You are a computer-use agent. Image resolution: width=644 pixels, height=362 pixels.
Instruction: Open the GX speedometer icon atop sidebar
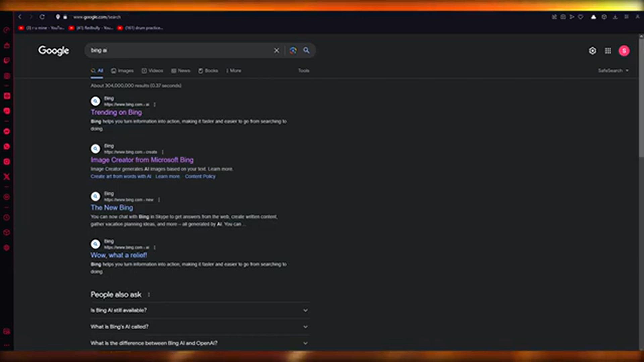coord(6,30)
